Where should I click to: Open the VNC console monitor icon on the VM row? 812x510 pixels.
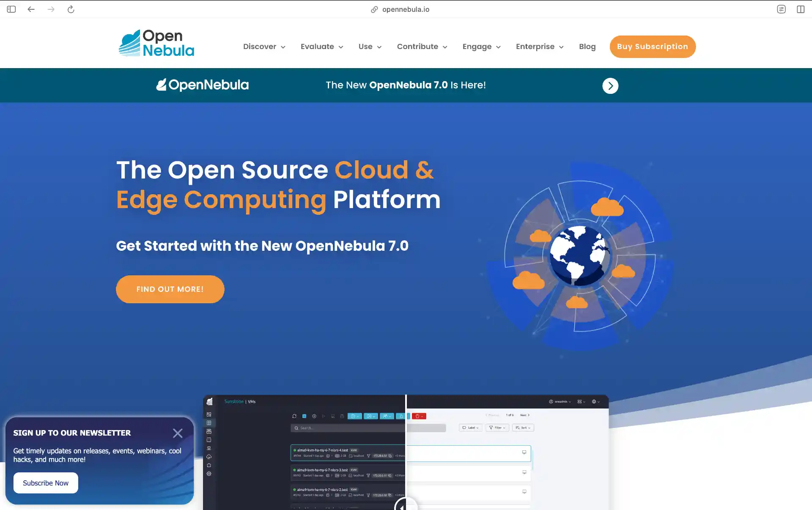[x=524, y=453]
